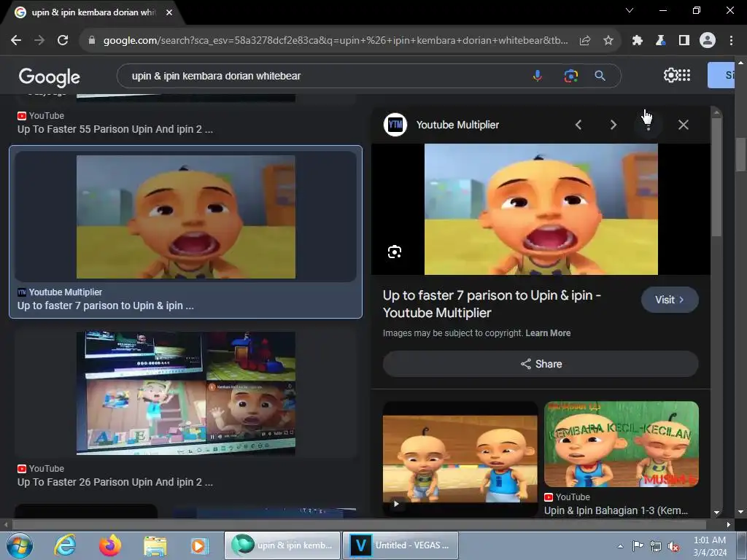Go back to the previous page
Image resolution: width=747 pixels, height=560 pixels.
pyautogui.click(x=16, y=41)
